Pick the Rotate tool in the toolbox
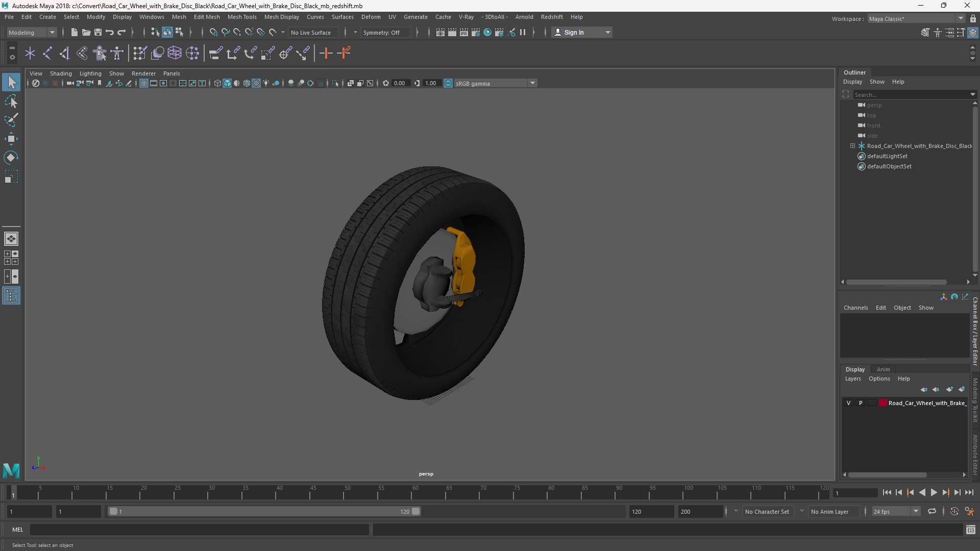The image size is (980, 551). coord(11,158)
